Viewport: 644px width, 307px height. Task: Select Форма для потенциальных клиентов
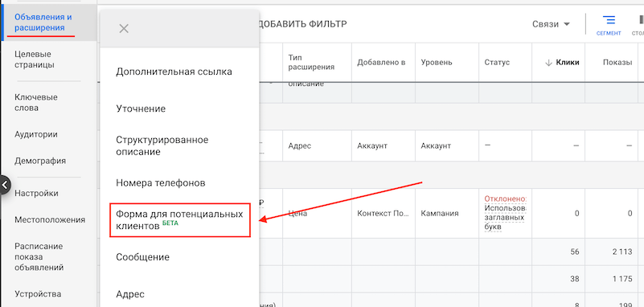pyautogui.click(x=179, y=219)
